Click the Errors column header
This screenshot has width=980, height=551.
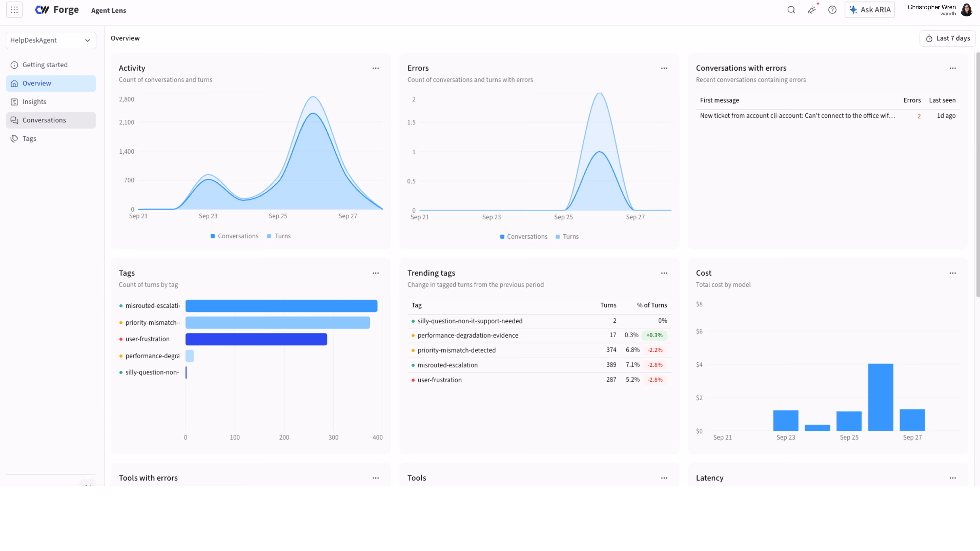[912, 100]
